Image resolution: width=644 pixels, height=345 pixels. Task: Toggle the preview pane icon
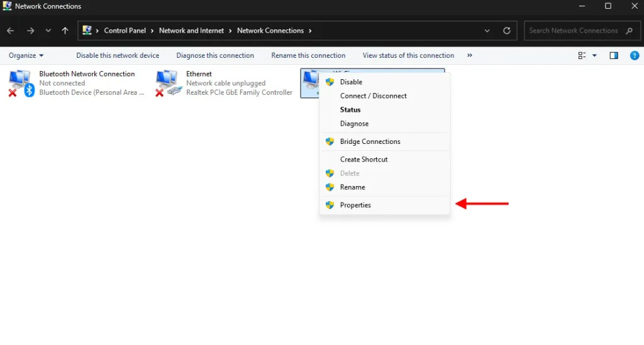tap(614, 55)
